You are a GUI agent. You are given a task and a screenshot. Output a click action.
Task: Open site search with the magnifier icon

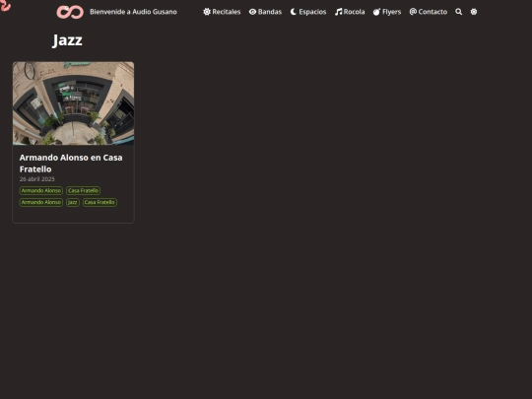[459, 12]
